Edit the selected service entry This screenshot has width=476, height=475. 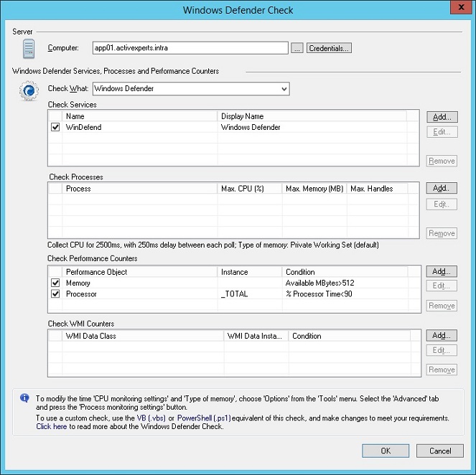442,132
